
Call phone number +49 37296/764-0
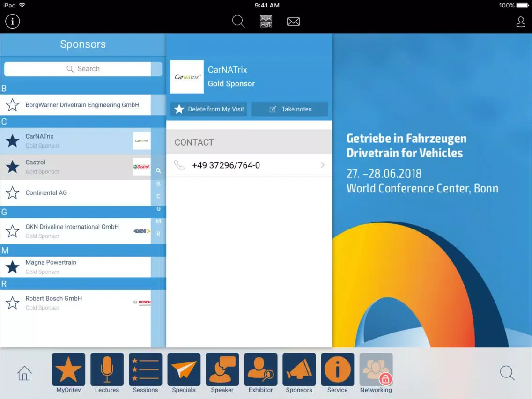[x=226, y=165]
